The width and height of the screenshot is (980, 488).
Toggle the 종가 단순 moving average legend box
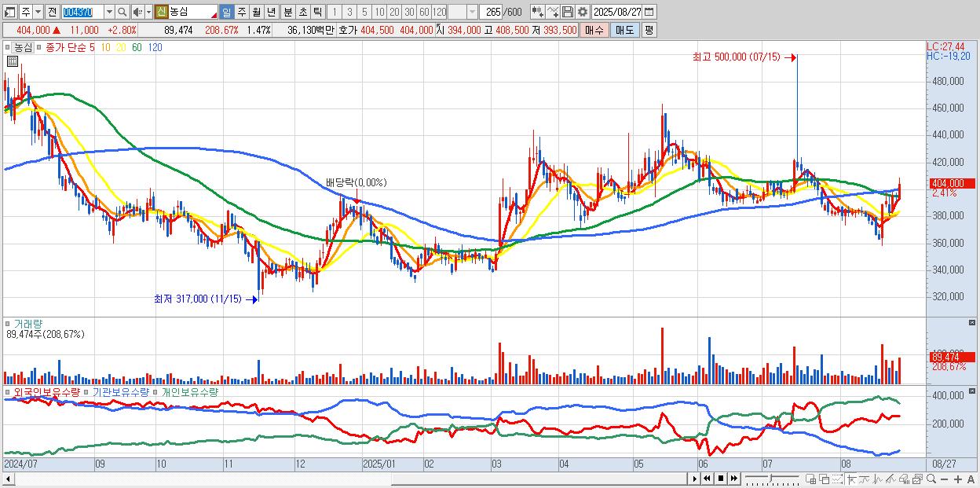41,47
